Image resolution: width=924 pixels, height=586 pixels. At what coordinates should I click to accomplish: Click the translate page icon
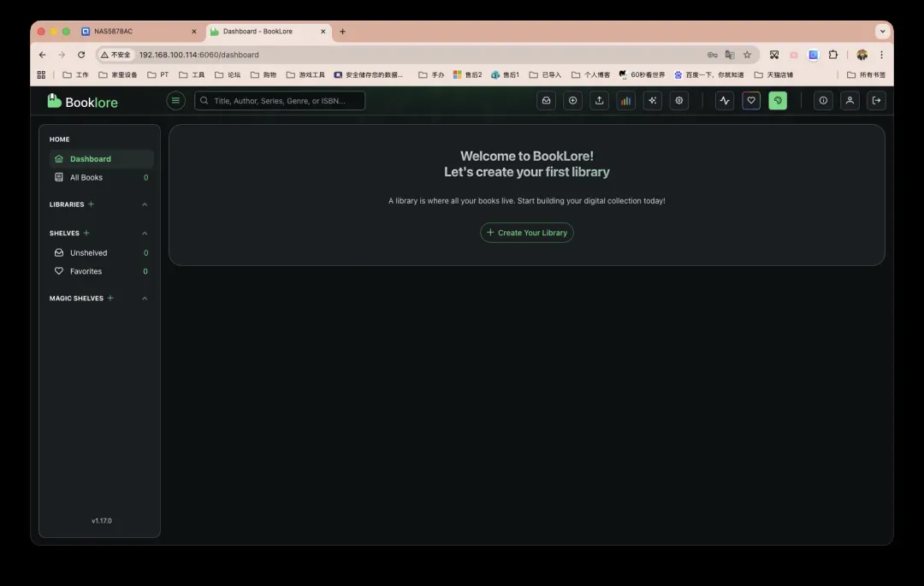730,55
